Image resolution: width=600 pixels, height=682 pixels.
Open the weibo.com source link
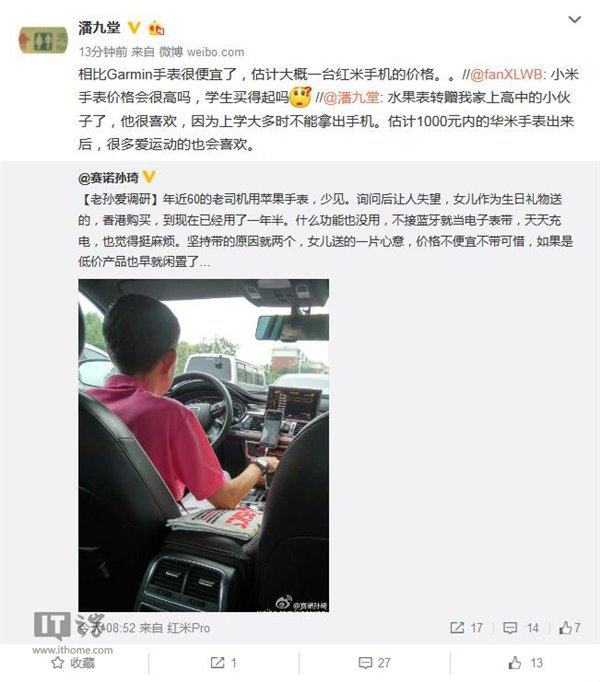pos(215,52)
